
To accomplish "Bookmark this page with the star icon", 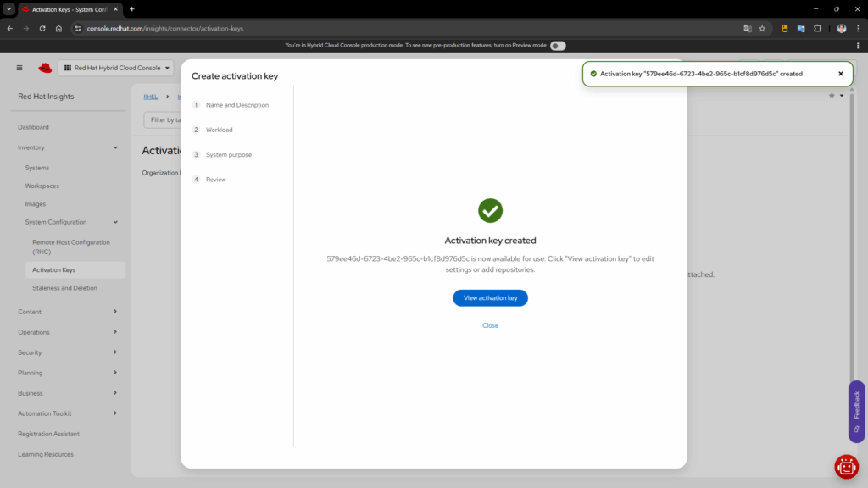I will click(762, 28).
